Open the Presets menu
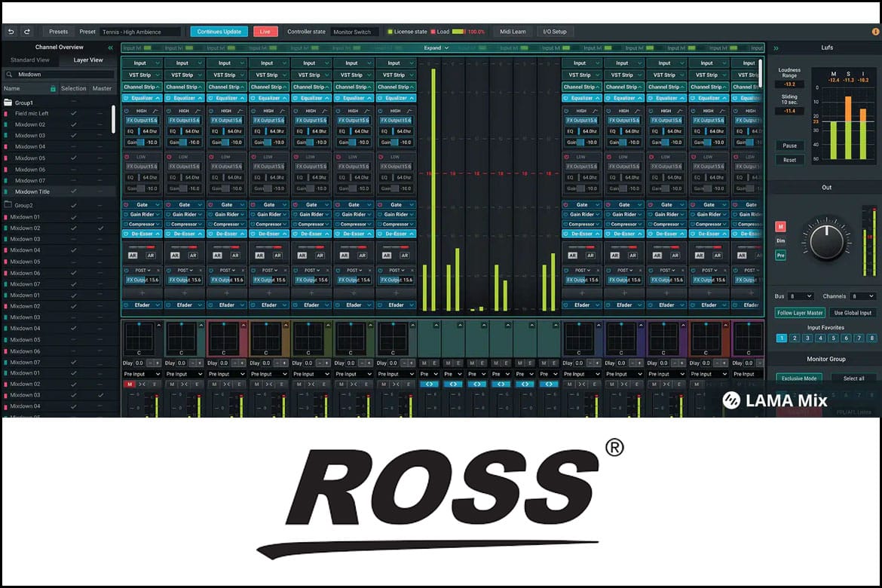Screen dimensions: 882x588 (x=58, y=32)
